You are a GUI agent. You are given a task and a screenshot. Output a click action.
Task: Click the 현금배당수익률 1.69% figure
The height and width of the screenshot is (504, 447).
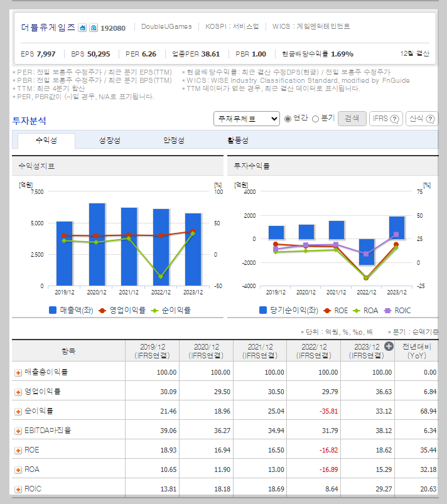pos(318,54)
